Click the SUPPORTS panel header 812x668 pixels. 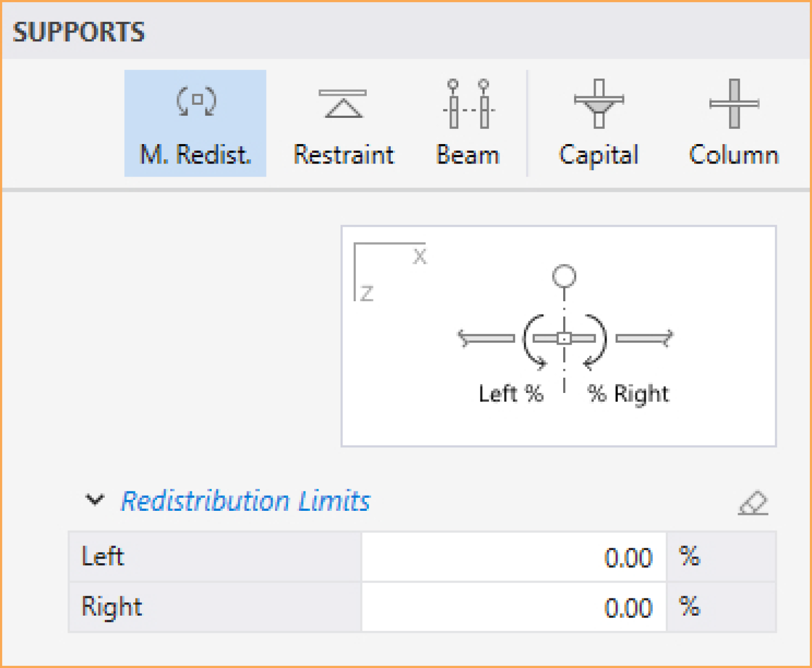(x=79, y=32)
